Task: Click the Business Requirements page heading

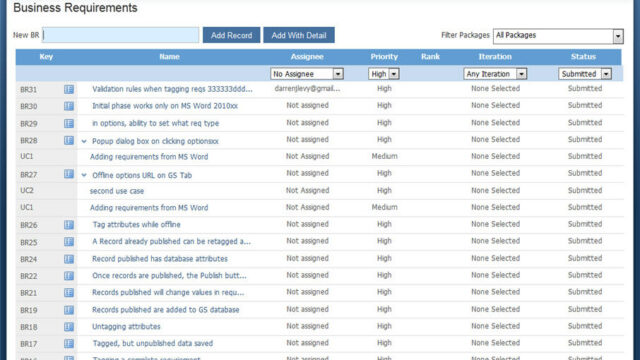Action: point(75,8)
